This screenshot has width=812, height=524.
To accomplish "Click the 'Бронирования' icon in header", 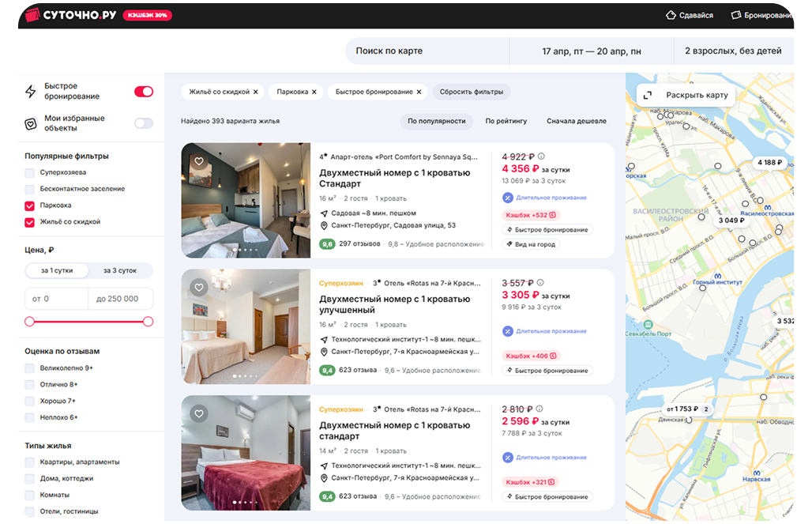I will [x=736, y=15].
